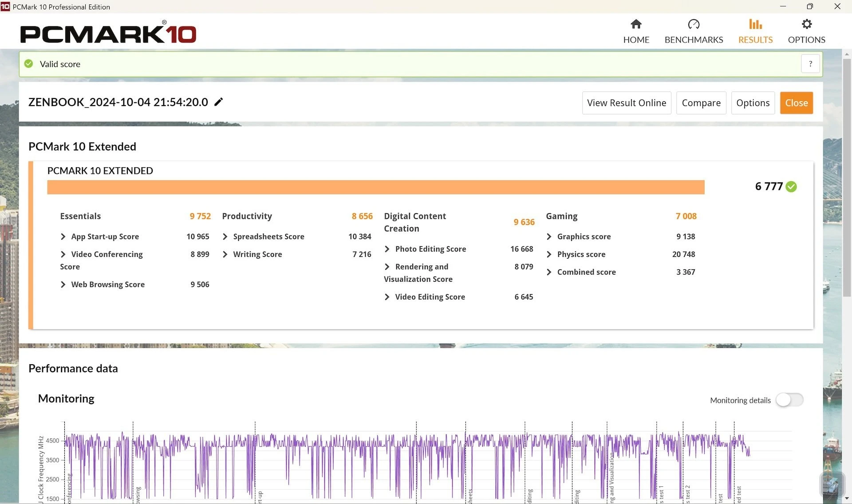Click the green valid check beside 6 777
Image resolution: width=852 pixels, height=504 pixels.
tap(791, 187)
